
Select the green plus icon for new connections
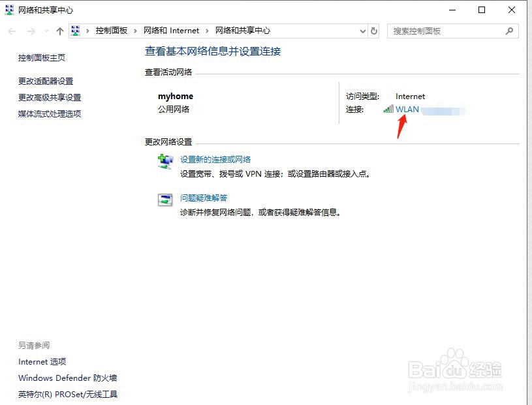[x=165, y=161]
